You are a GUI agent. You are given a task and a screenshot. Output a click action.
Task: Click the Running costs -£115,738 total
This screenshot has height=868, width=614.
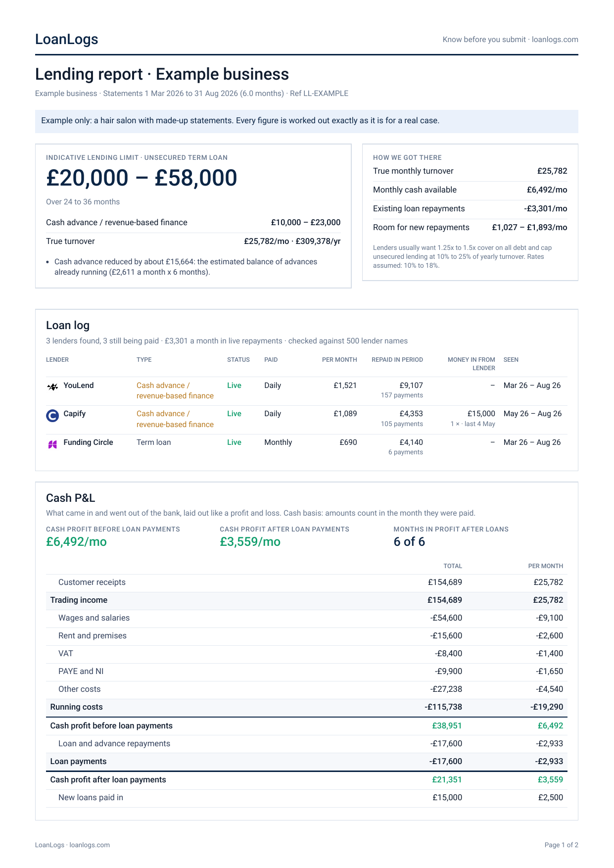[x=443, y=707]
